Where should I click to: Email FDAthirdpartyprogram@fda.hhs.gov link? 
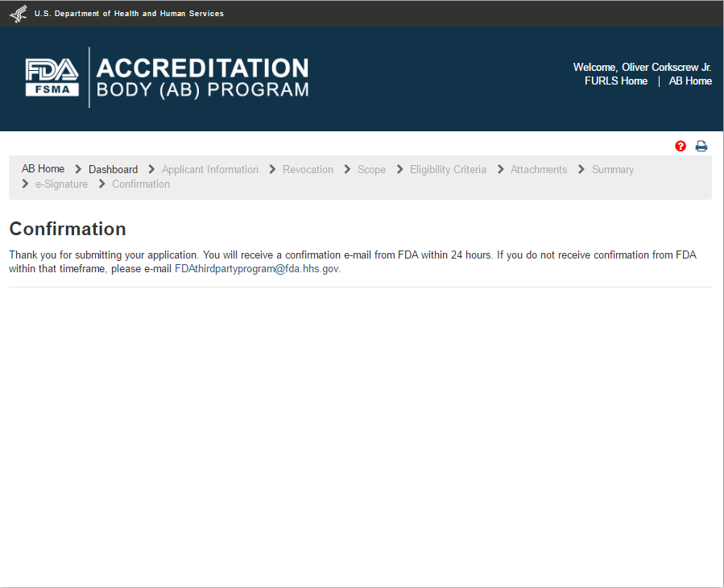[x=256, y=269]
